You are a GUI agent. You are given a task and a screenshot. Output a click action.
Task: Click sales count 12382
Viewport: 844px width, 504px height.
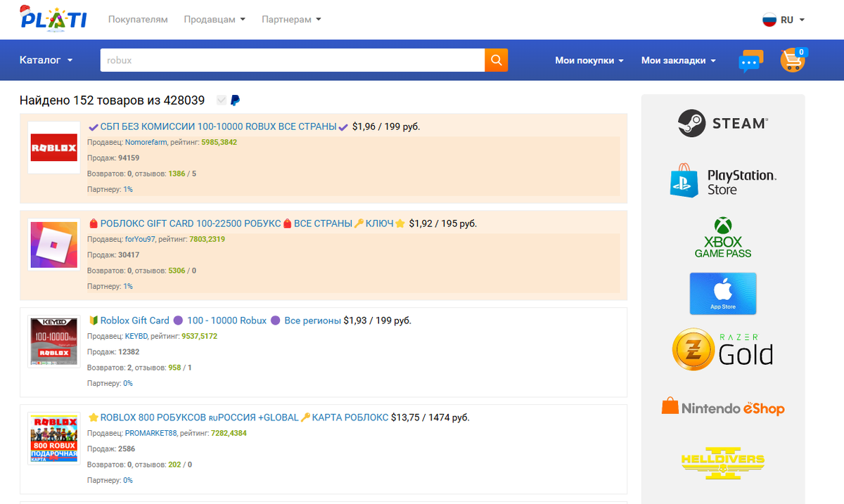pos(129,352)
